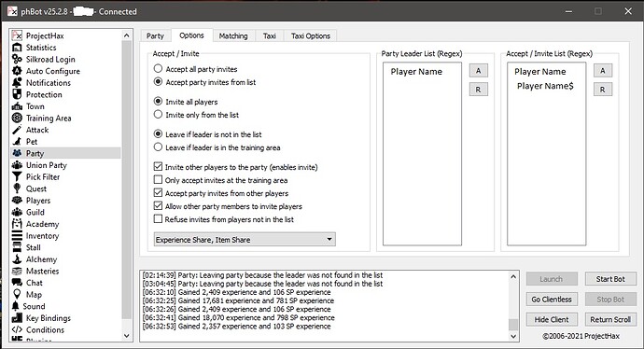The width and height of the screenshot is (644, 349).
Task: Click the 06:32:53 log entry
Action: coord(236,327)
